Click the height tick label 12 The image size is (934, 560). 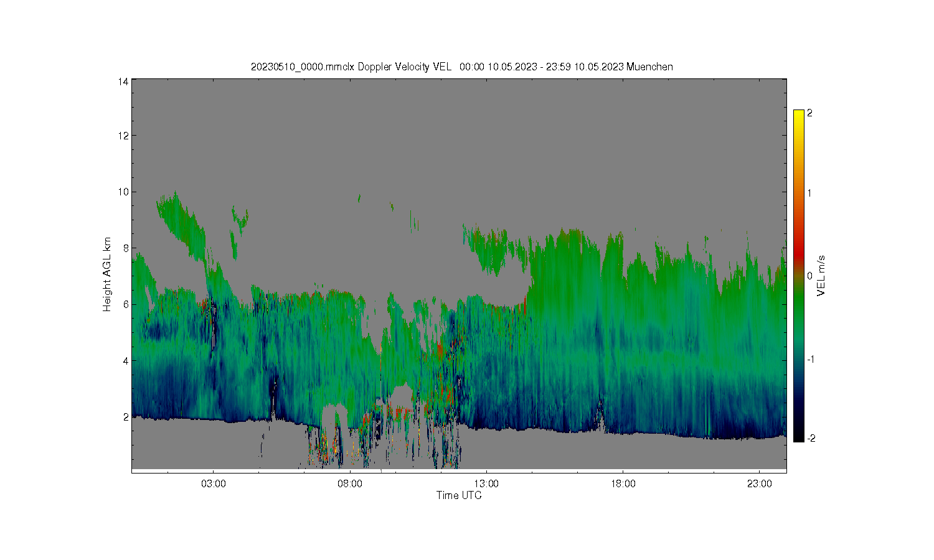(x=123, y=136)
